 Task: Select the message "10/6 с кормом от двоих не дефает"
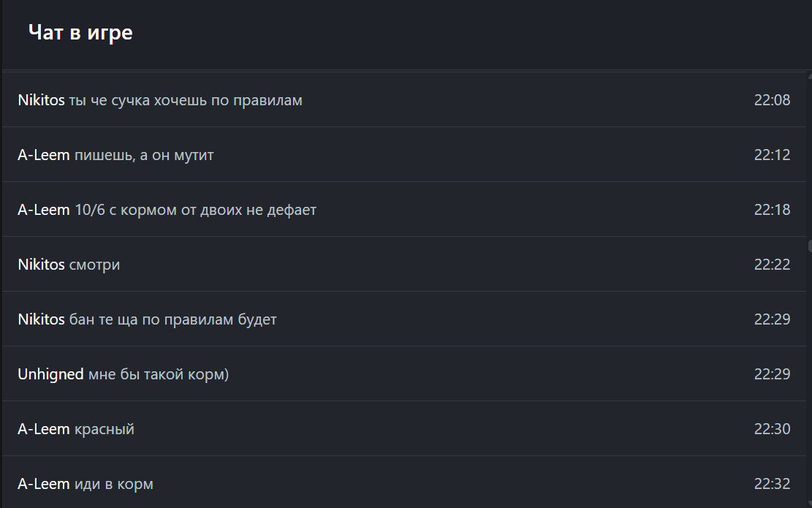point(195,210)
